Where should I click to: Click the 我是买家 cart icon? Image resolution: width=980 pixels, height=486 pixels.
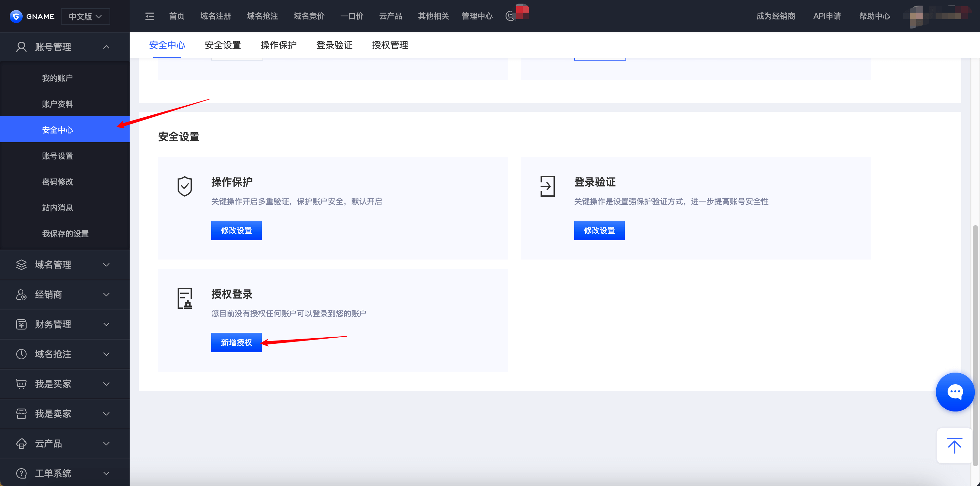point(21,384)
